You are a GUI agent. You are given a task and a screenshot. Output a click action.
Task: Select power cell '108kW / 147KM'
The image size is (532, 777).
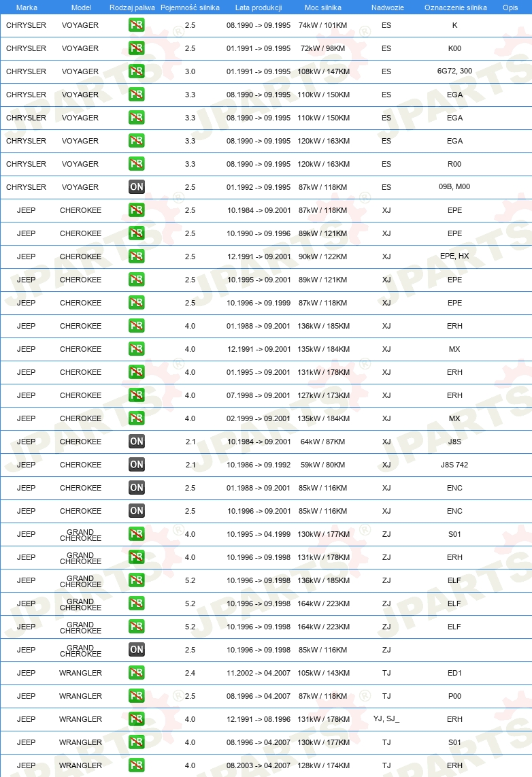323,71
